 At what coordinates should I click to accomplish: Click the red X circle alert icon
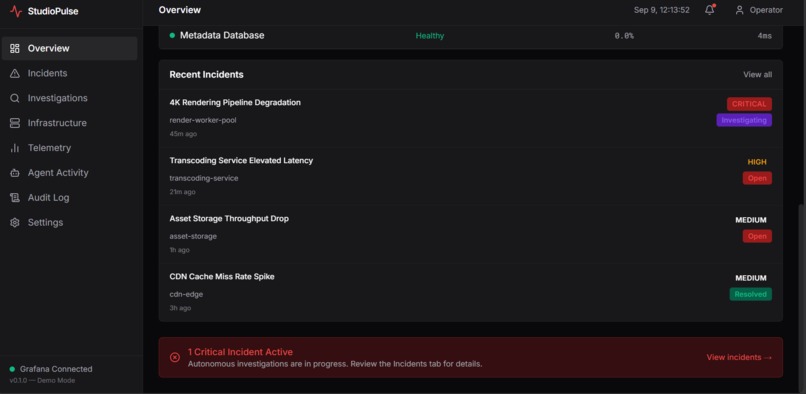click(175, 357)
